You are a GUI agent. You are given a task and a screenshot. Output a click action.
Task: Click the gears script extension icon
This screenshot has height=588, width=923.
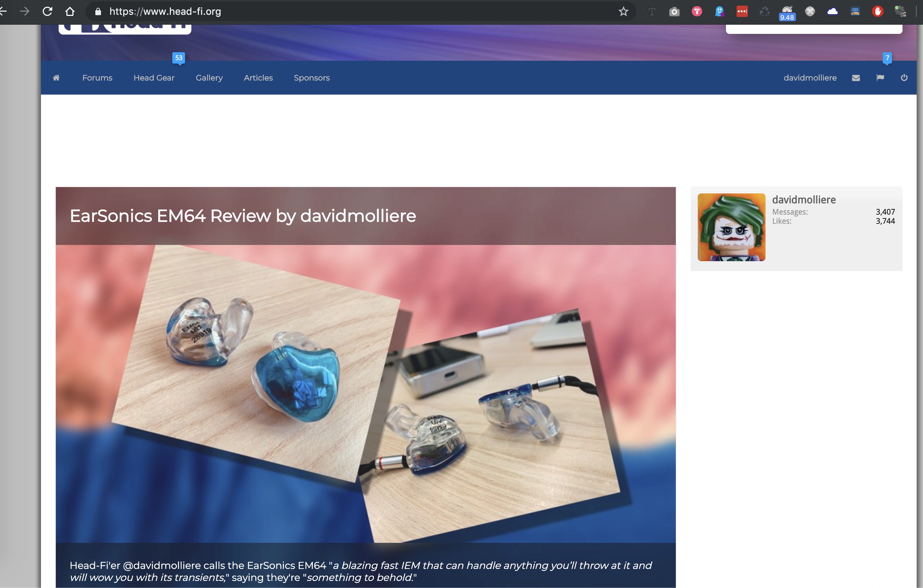pyautogui.click(x=900, y=12)
